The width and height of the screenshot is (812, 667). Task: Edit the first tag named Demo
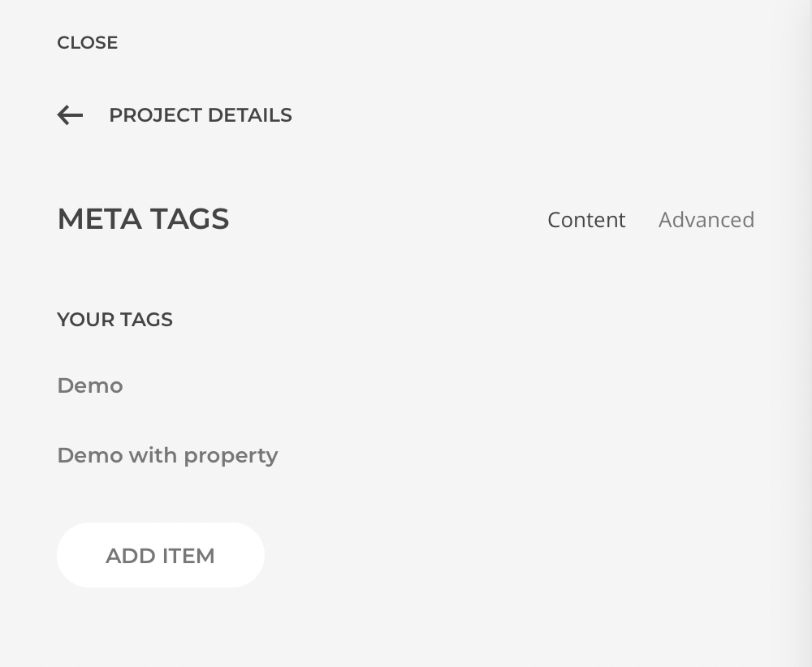90,385
